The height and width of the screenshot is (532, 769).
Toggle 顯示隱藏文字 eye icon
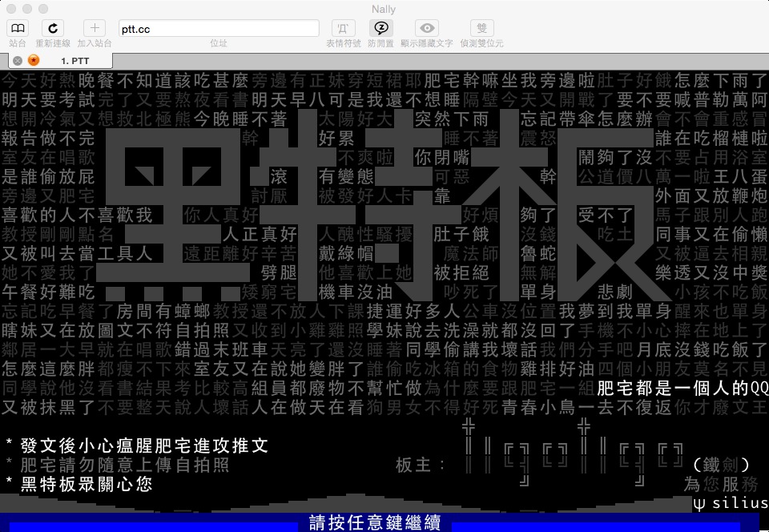(427, 28)
